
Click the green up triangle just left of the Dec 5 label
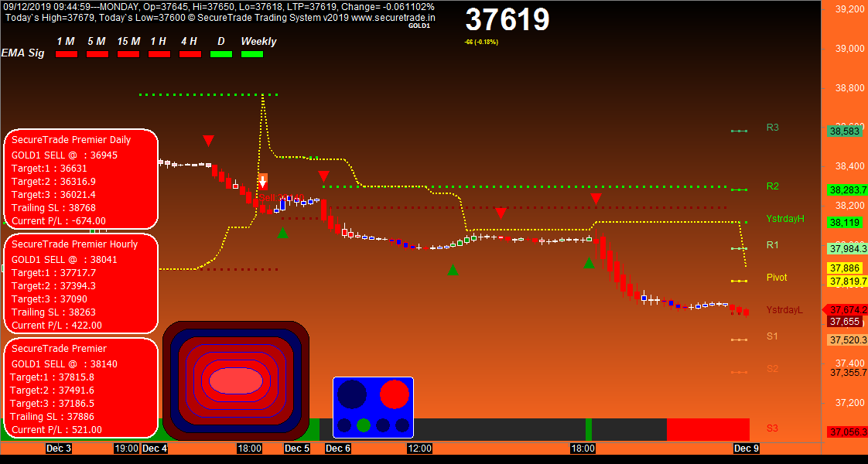(283, 233)
